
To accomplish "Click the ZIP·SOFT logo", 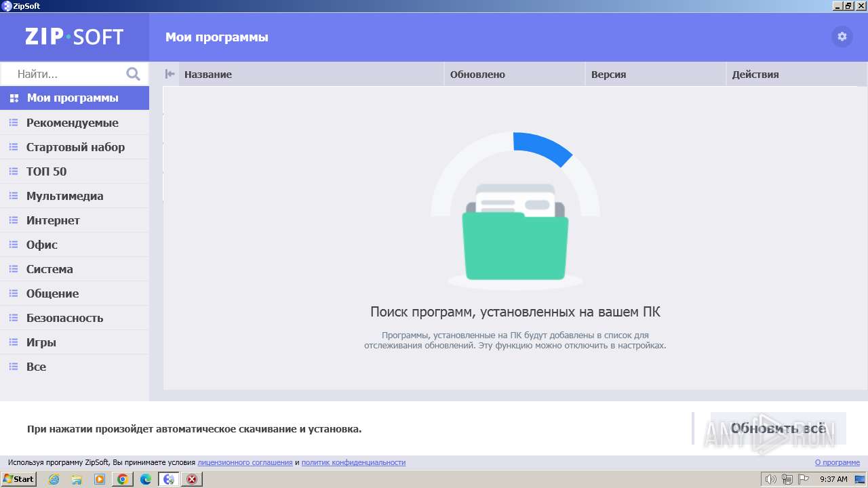I will 75,37.
